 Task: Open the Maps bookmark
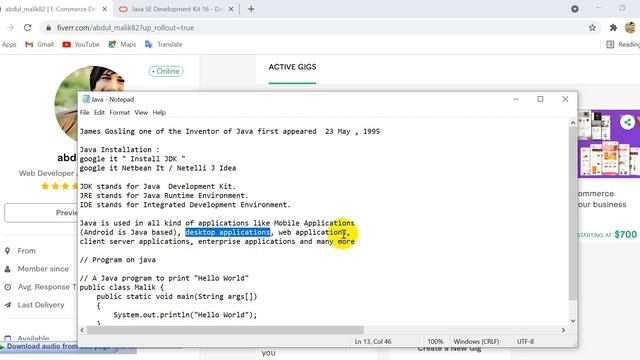tap(122, 44)
